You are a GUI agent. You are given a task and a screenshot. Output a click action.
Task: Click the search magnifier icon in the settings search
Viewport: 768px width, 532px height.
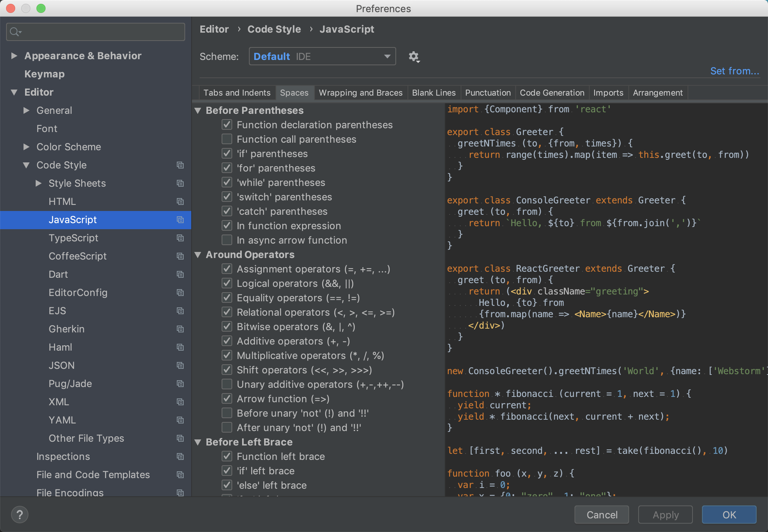[15, 32]
